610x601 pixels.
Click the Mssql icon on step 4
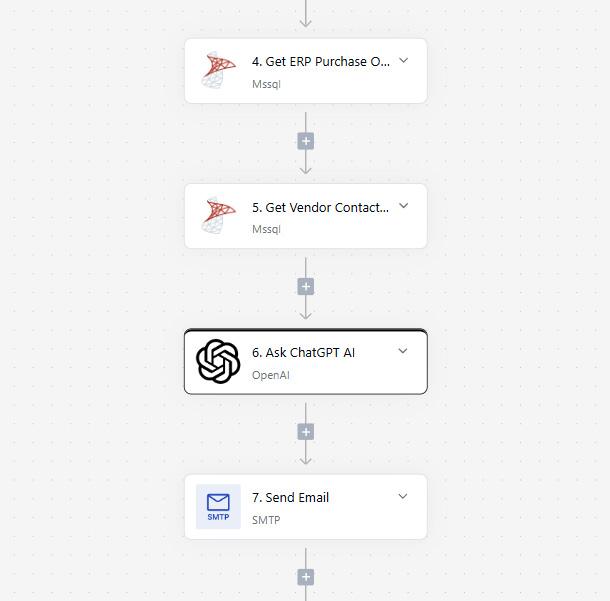[x=218, y=70]
